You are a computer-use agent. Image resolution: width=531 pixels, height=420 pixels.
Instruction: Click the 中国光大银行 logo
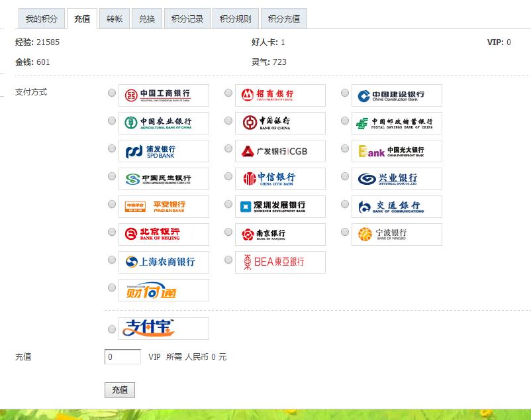click(x=397, y=151)
